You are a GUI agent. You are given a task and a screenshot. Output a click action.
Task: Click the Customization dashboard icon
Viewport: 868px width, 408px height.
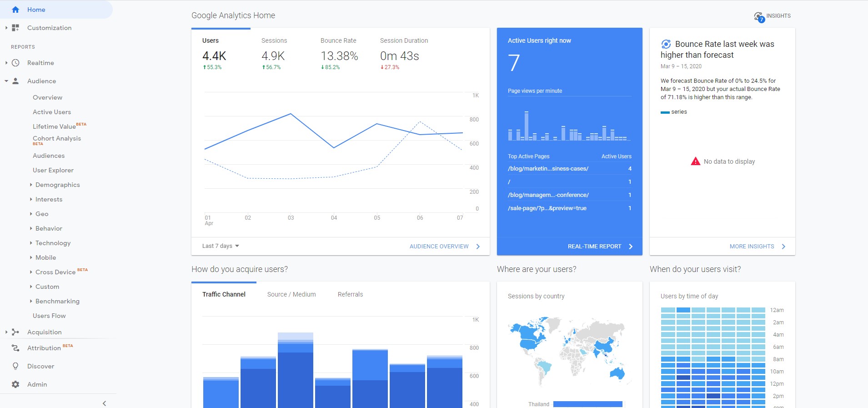(15, 28)
